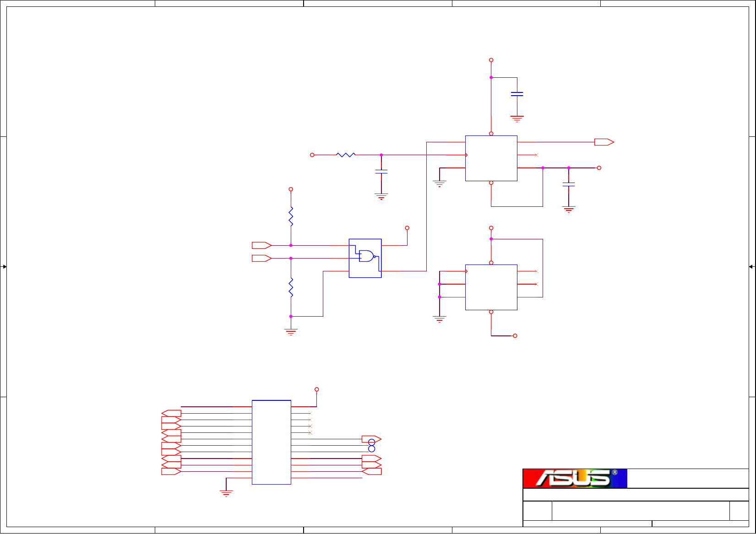Screen dimensions: 756x534
Task: Click the right border arrow marker
Action: pyautogui.click(x=751, y=267)
